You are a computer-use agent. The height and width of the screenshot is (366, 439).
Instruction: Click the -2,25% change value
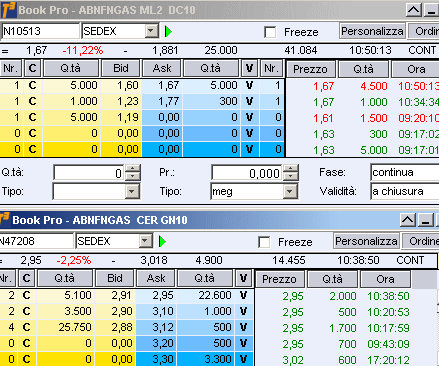click(x=74, y=260)
